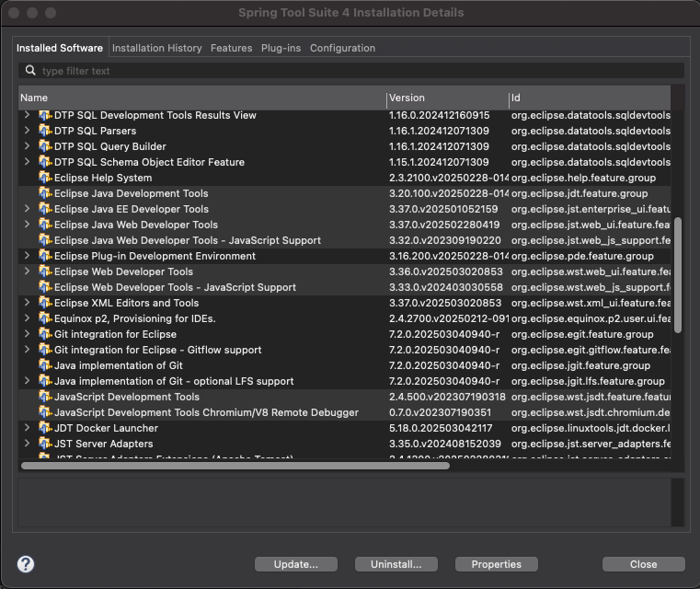The height and width of the screenshot is (589, 700).
Task: Click the id org.eclipse.help.feature.group
Action: pyautogui.click(x=583, y=178)
